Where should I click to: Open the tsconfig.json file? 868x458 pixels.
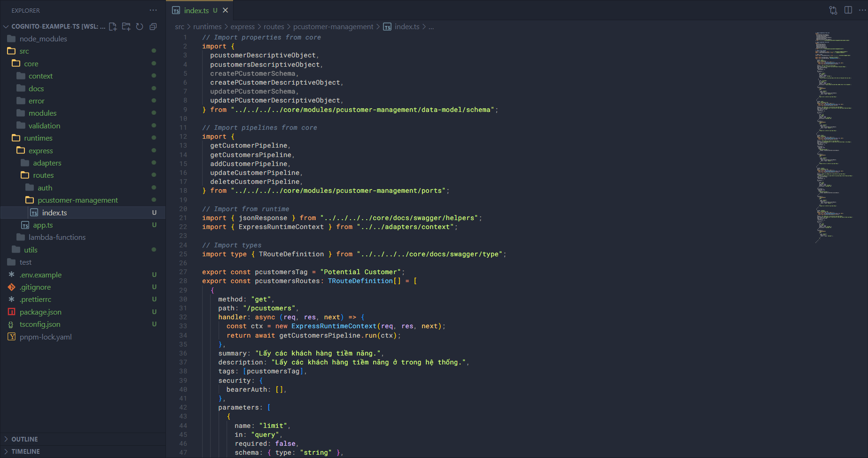pyautogui.click(x=40, y=324)
